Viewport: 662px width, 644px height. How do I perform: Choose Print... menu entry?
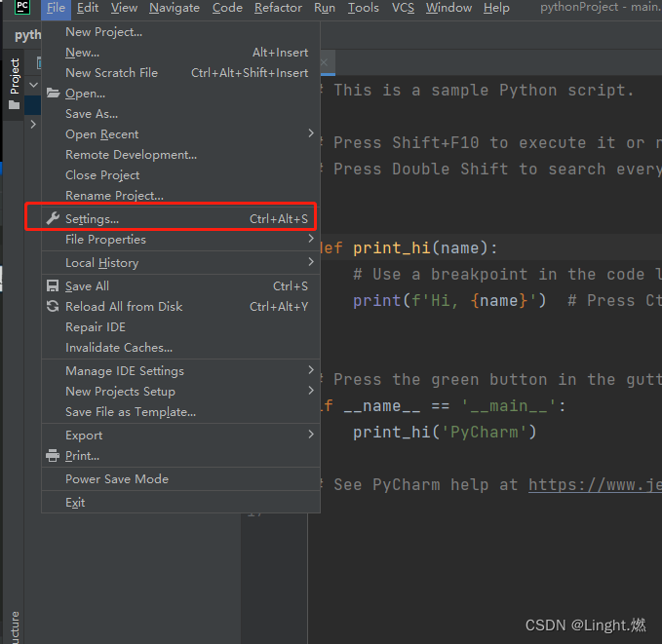tap(180, 456)
